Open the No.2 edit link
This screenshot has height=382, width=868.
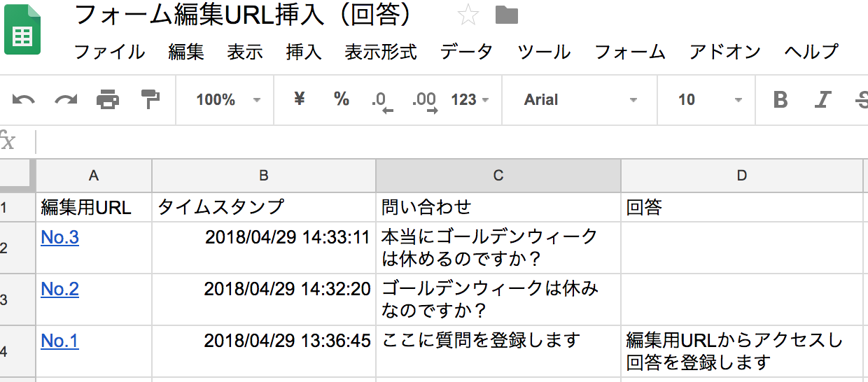pyautogui.click(x=59, y=289)
